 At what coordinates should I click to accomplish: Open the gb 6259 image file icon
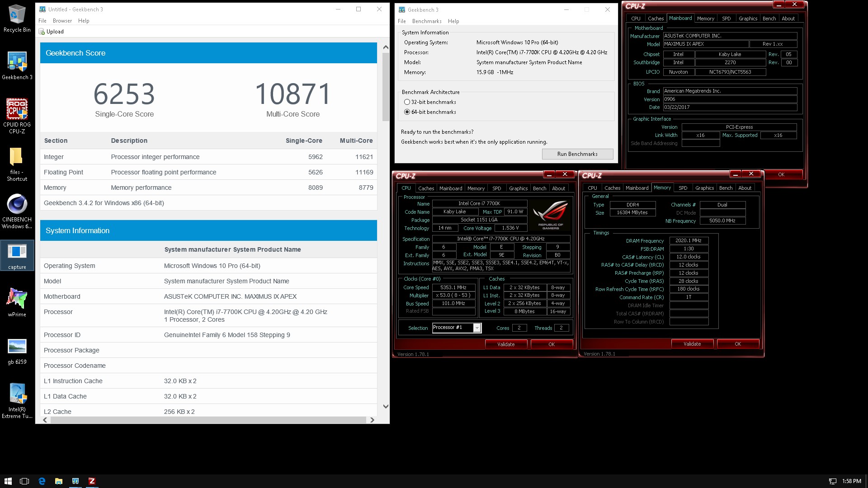click(17, 351)
